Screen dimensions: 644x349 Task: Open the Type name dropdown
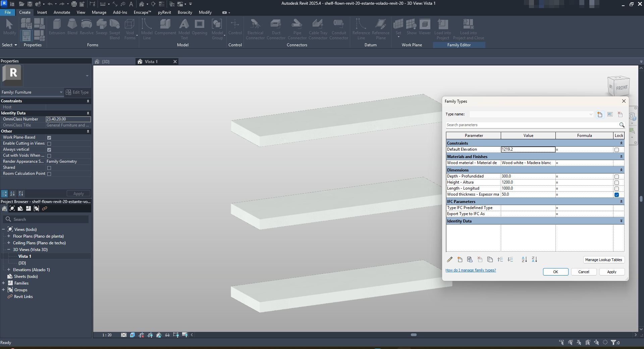pos(591,114)
